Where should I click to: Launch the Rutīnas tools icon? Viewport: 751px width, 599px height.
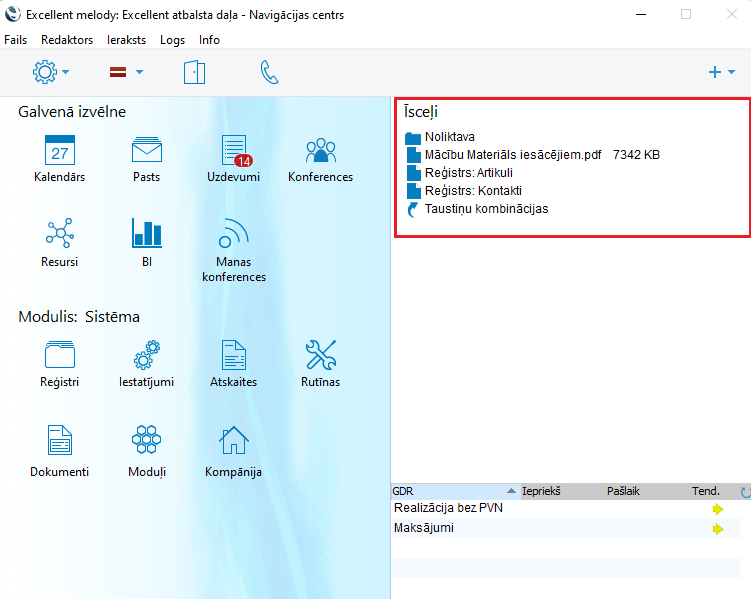pos(320,355)
